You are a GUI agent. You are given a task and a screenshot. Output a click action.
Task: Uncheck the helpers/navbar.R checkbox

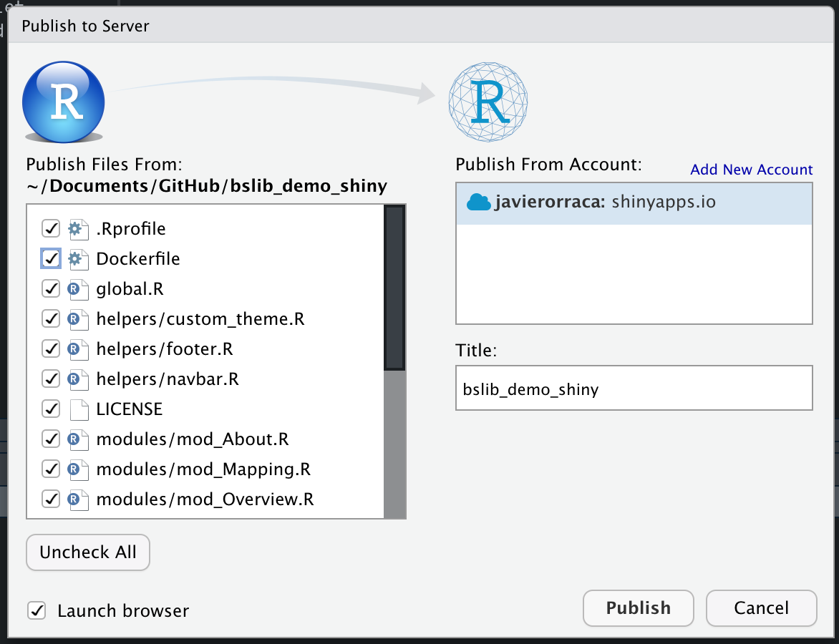(51, 379)
